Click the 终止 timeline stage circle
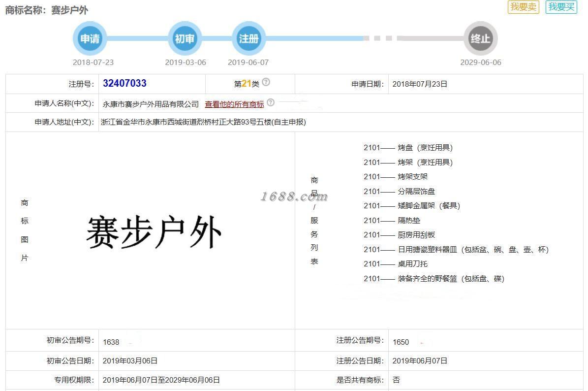The image size is (588, 391). 480,38
